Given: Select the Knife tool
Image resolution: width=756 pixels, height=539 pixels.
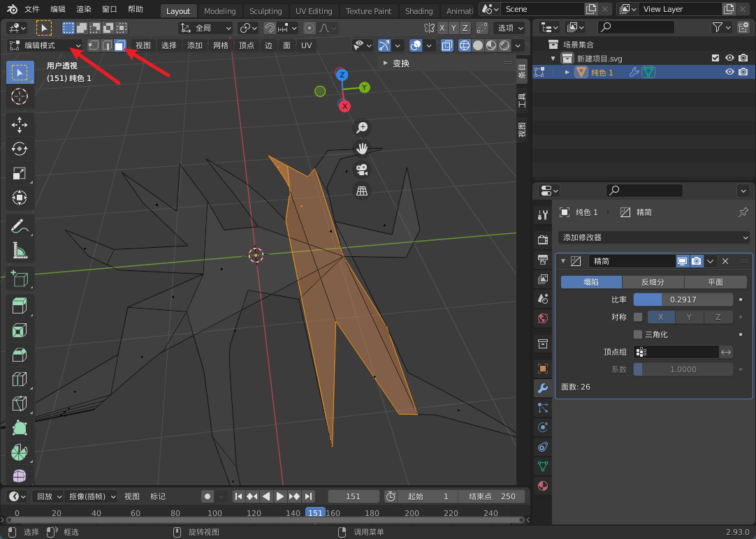Looking at the screenshot, I should tap(20, 404).
